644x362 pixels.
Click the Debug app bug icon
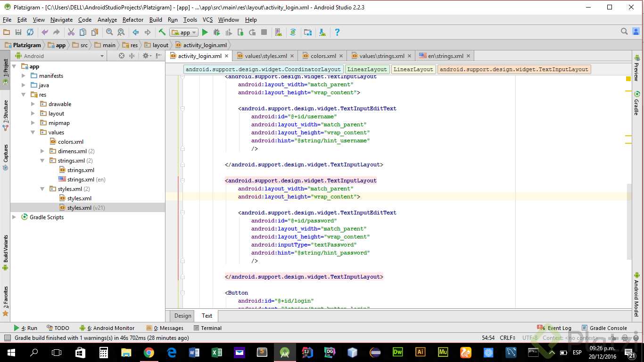click(x=216, y=33)
